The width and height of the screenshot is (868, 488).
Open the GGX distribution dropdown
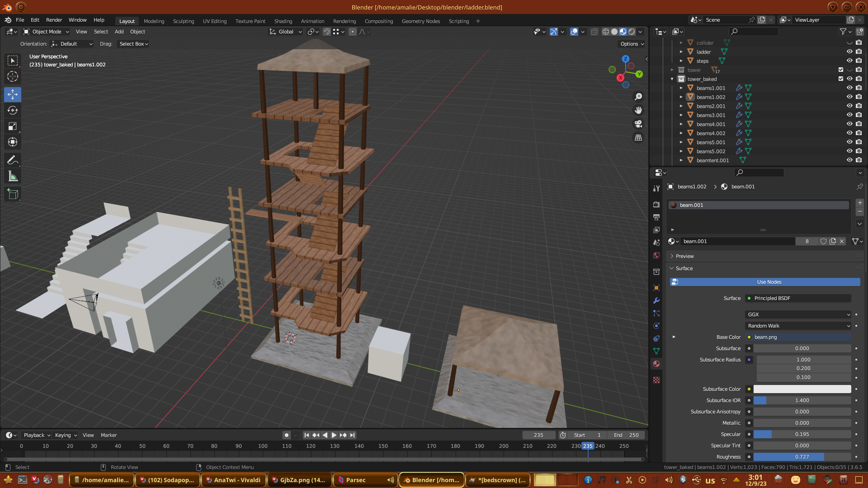point(798,314)
